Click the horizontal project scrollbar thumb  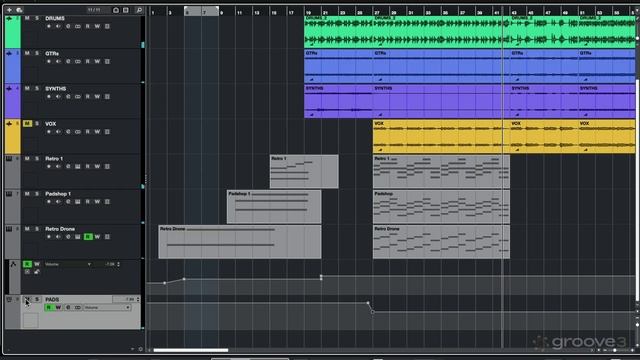pos(191,350)
